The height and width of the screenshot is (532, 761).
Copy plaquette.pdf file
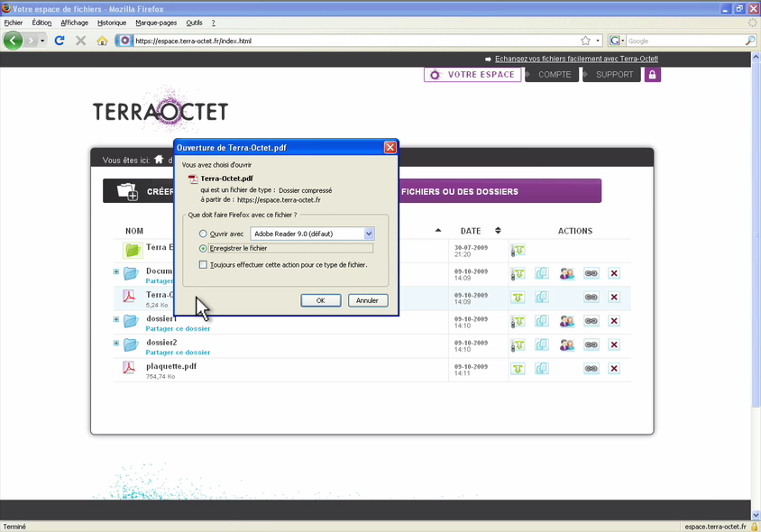tap(542, 369)
